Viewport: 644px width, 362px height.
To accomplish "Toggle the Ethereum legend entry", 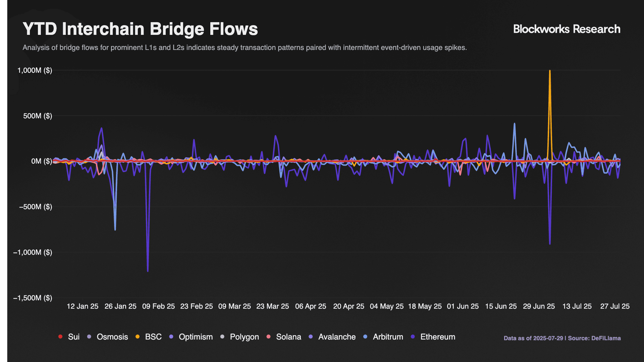I will 437,337.
